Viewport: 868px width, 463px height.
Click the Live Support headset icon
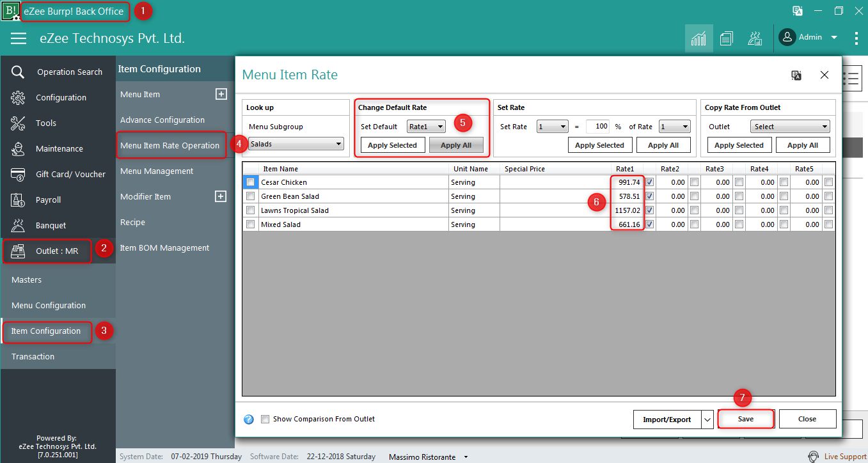point(813,457)
